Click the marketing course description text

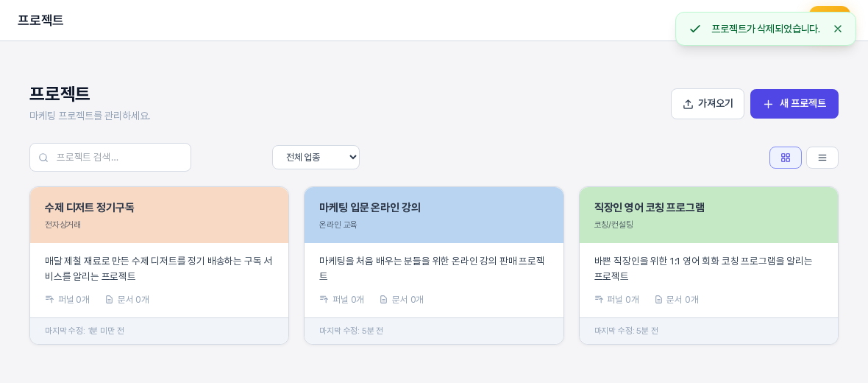432,268
